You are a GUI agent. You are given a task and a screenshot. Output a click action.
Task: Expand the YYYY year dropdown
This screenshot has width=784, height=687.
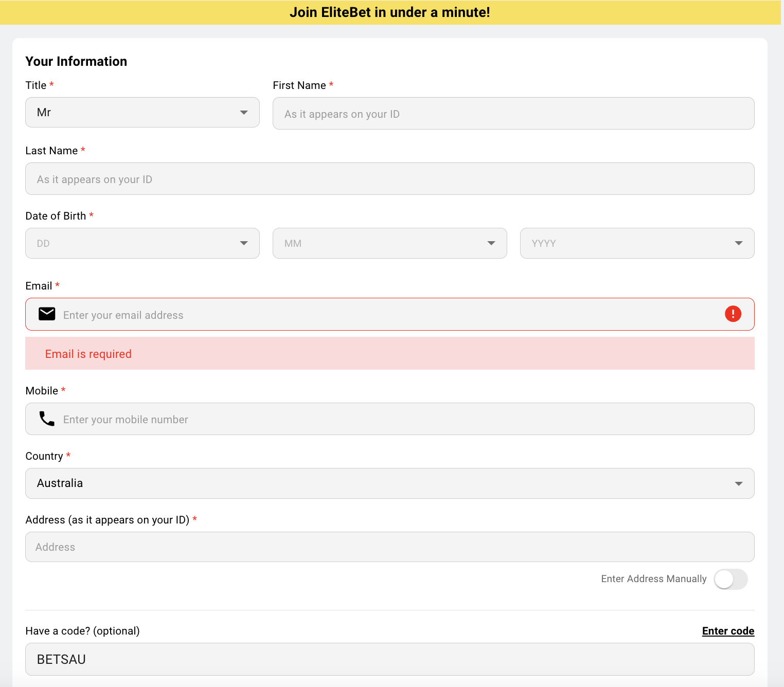636,243
